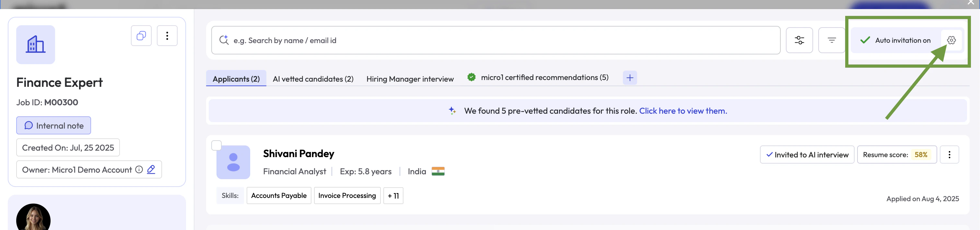Edit the owner with pencil icon
Screen dimensions: 980x230
click(x=151, y=169)
